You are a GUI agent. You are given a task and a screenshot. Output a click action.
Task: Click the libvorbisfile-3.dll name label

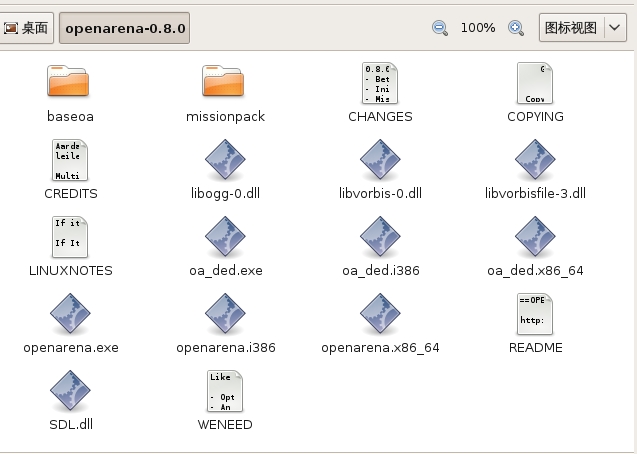click(535, 193)
